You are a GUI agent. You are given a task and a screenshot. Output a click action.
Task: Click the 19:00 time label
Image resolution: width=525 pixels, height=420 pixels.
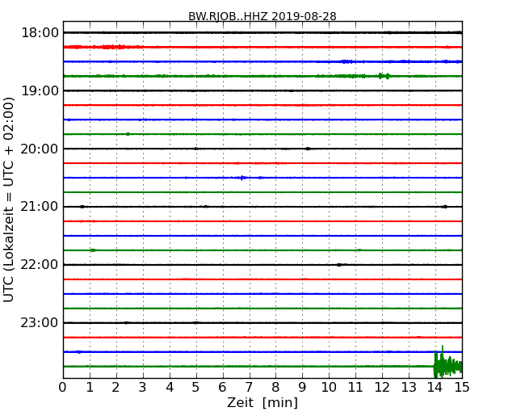pos(40,90)
